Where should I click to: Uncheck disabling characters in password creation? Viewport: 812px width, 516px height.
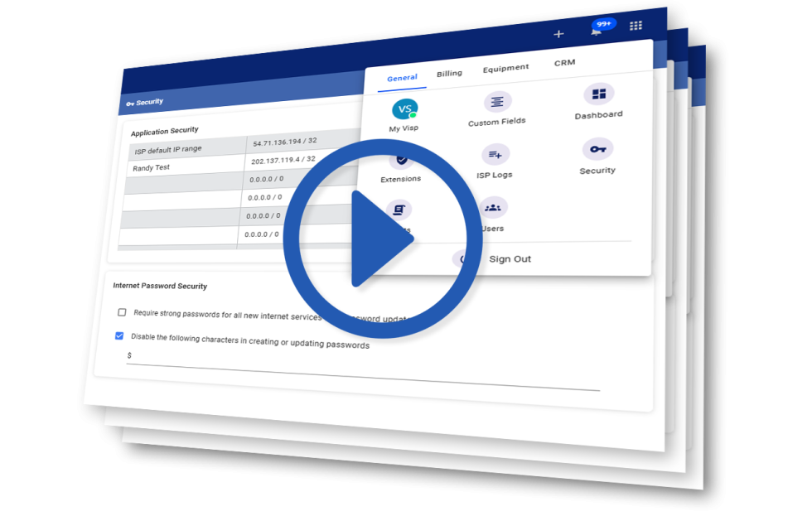[x=118, y=335]
